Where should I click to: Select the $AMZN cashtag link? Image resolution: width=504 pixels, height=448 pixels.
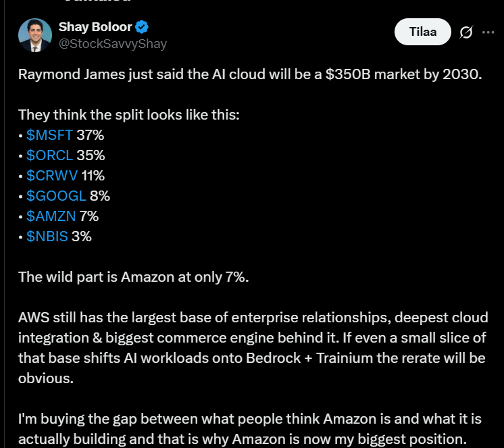pyautogui.click(x=51, y=216)
